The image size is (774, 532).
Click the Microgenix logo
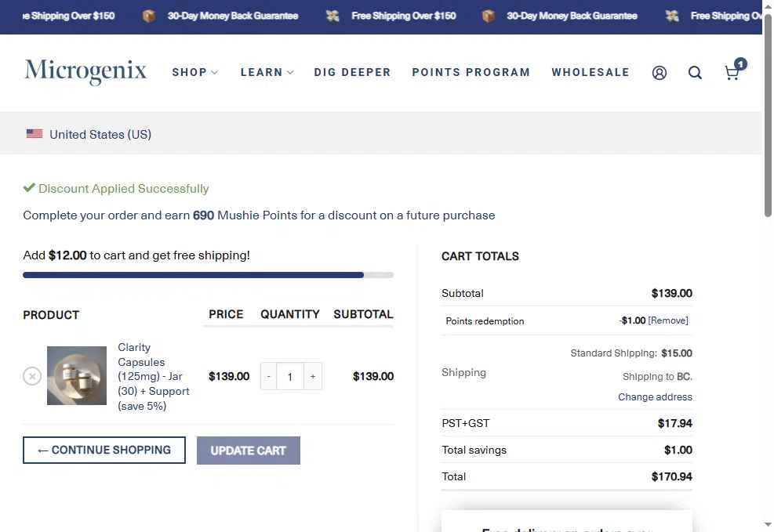click(85, 71)
